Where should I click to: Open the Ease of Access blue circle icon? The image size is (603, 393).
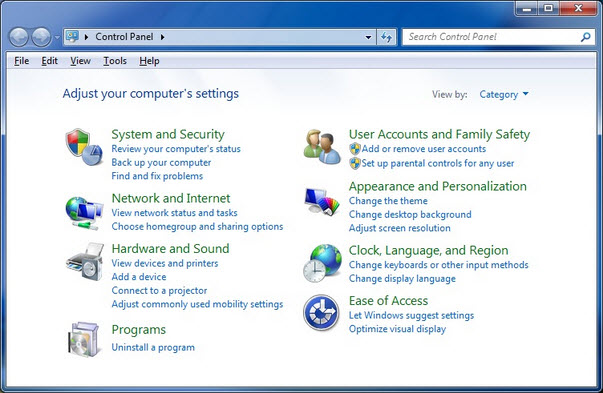pos(321,313)
